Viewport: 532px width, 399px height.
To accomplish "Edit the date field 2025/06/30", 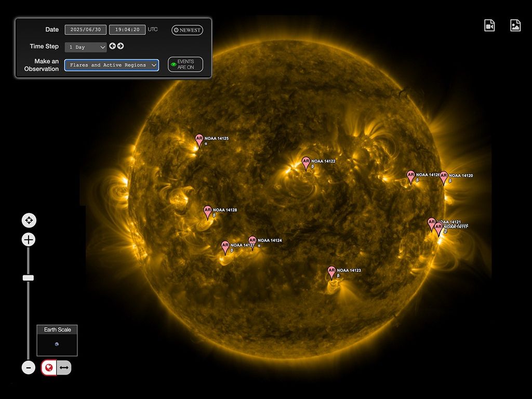I will coord(86,30).
